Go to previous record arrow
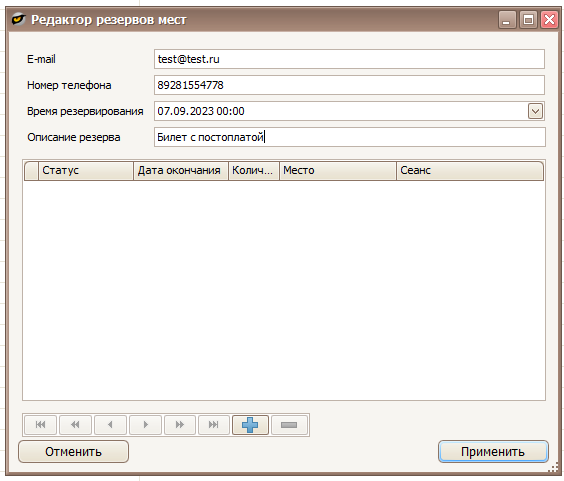The height and width of the screenshot is (481, 564). click(x=110, y=425)
